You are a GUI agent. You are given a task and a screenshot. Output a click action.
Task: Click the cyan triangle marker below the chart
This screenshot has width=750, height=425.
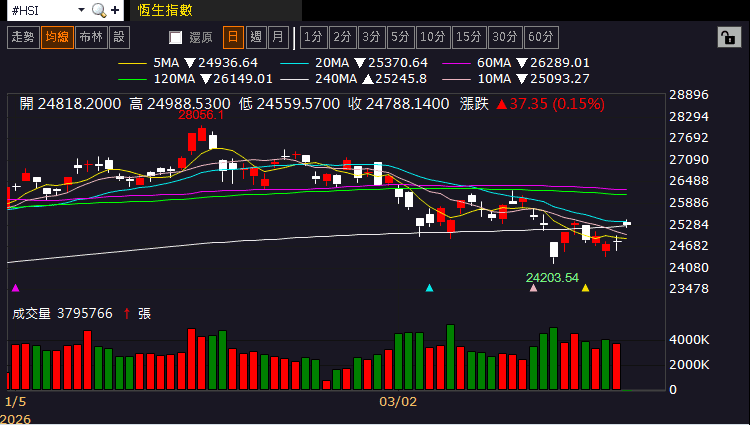pyautogui.click(x=429, y=288)
